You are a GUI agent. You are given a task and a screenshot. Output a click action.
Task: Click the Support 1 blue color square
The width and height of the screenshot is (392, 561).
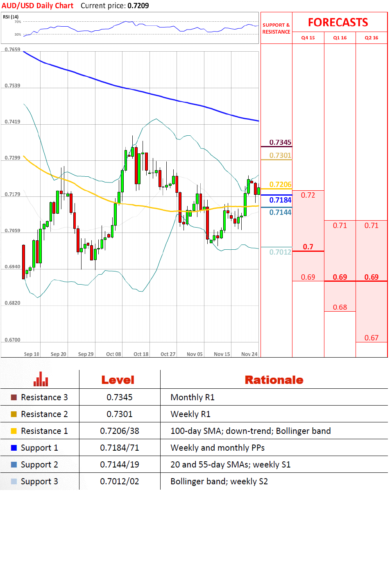[14, 448]
